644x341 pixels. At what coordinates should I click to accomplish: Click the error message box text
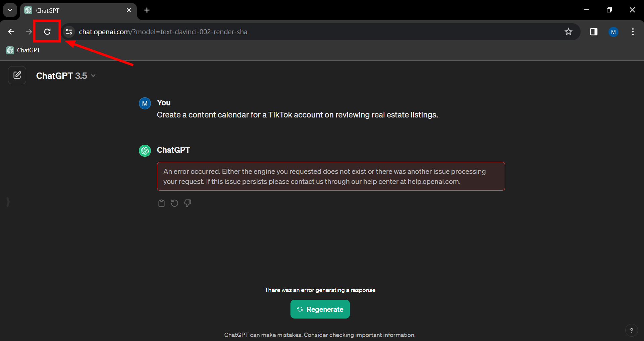pos(331,176)
